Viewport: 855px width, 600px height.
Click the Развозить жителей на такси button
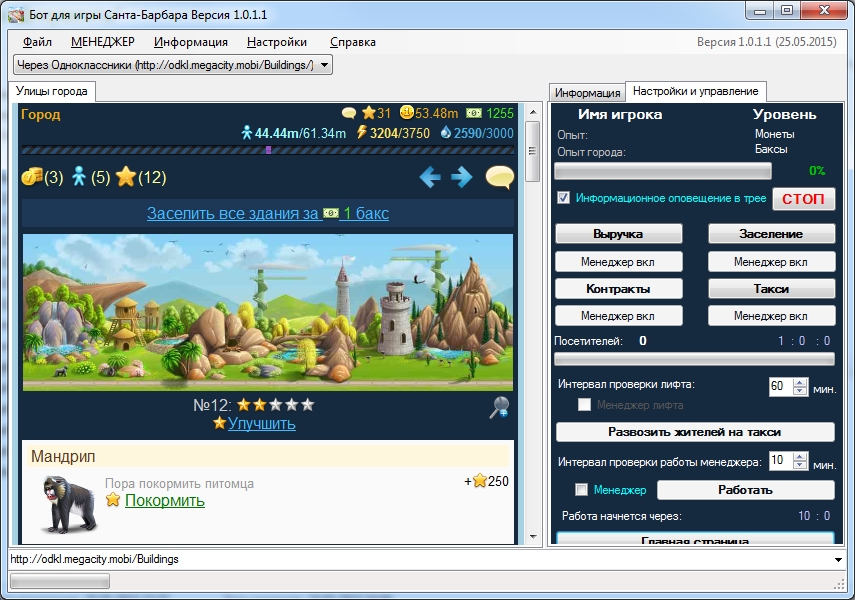[694, 432]
